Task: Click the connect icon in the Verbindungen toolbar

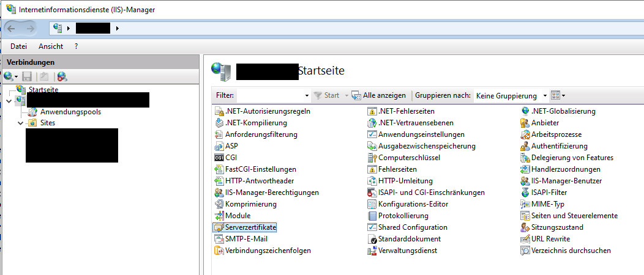Action: pyautogui.click(x=10, y=77)
